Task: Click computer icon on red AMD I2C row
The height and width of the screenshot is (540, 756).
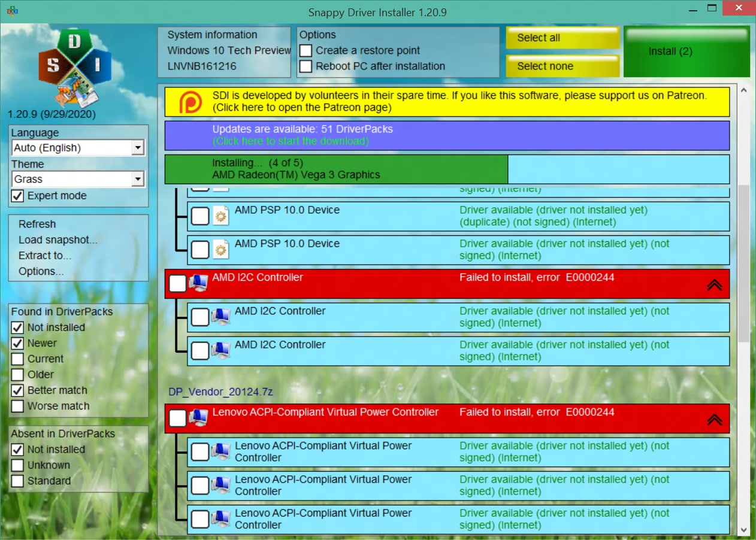Action: click(198, 283)
